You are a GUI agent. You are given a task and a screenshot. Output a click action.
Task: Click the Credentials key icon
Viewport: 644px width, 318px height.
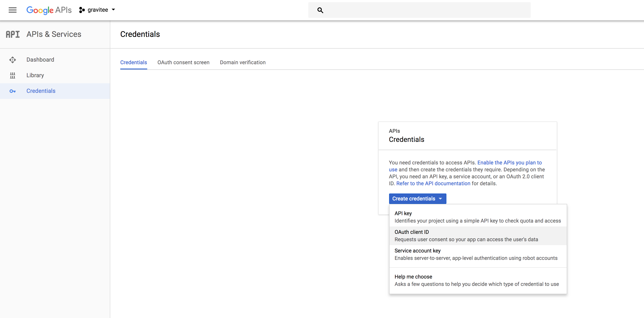(13, 91)
